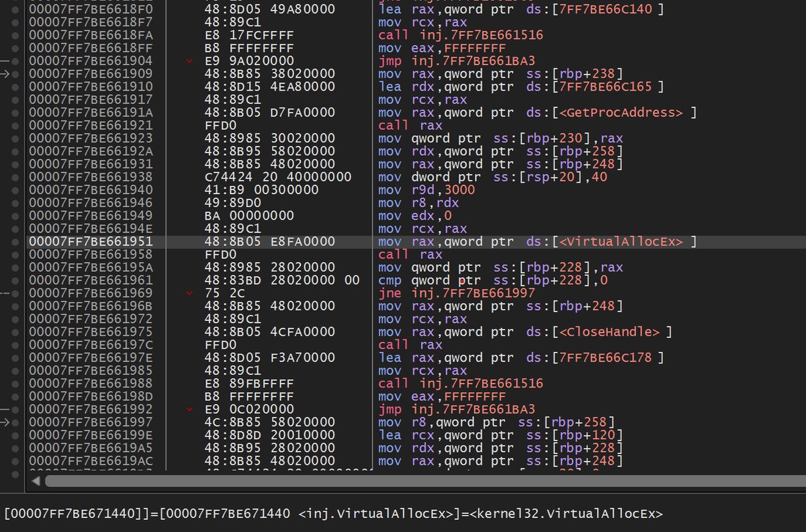The image size is (806, 532).
Task: Select instruction mov rax,qword ptr ss:[rbp+238]
Action: tap(500, 74)
